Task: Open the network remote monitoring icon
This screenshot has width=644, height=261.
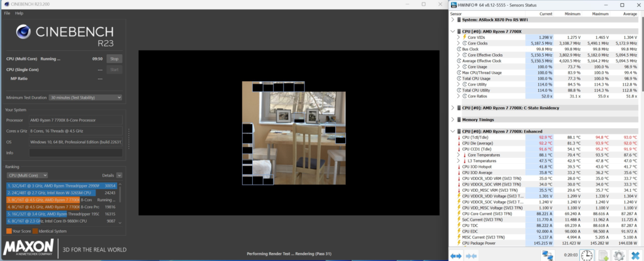Action: click(x=548, y=254)
